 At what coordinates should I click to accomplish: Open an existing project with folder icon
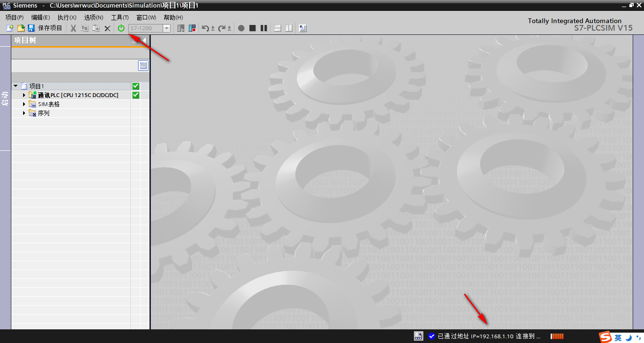click(x=21, y=28)
